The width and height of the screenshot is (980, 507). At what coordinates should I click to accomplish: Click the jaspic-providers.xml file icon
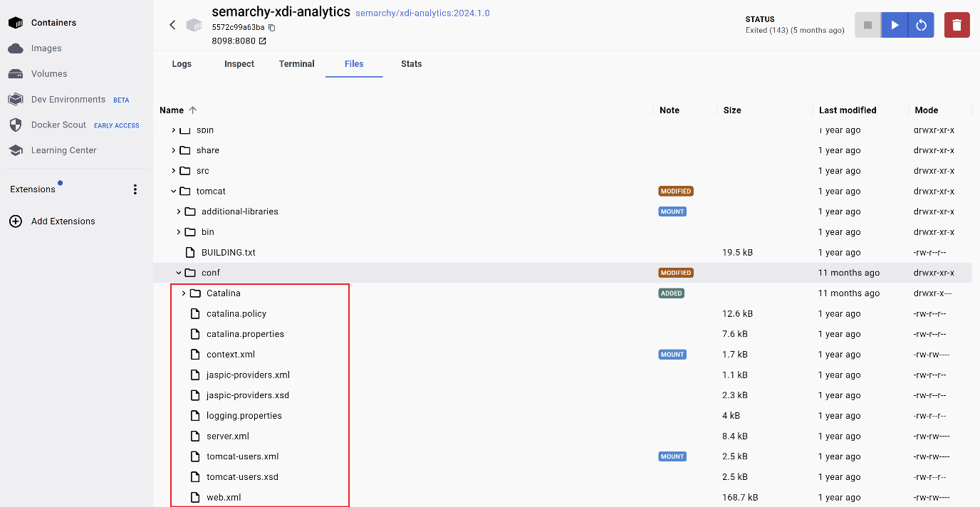pos(195,375)
